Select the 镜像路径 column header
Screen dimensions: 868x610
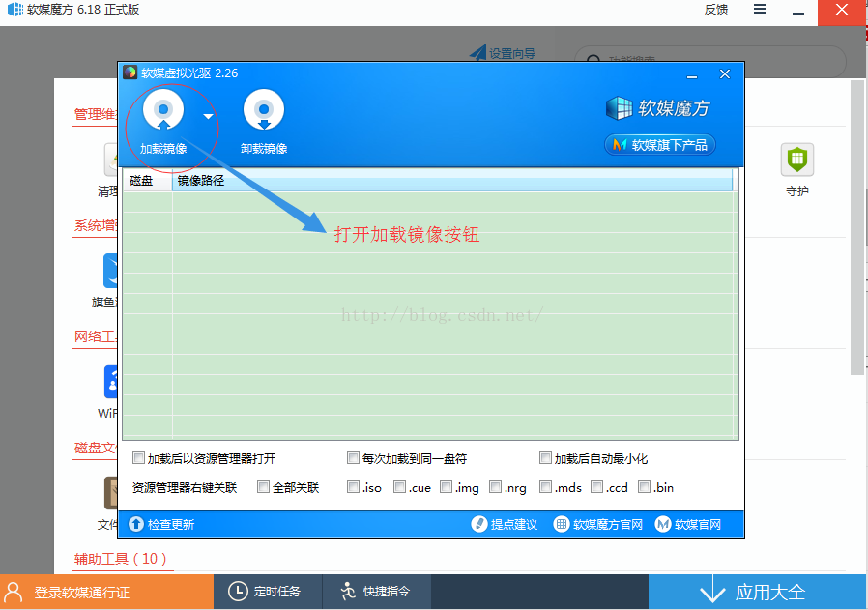[452, 181]
